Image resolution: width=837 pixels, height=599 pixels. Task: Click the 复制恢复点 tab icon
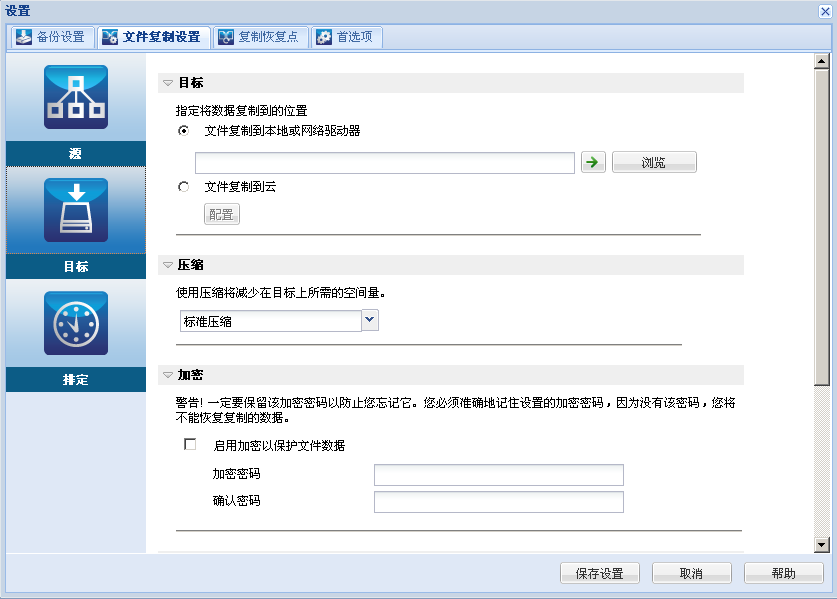[226, 37]
